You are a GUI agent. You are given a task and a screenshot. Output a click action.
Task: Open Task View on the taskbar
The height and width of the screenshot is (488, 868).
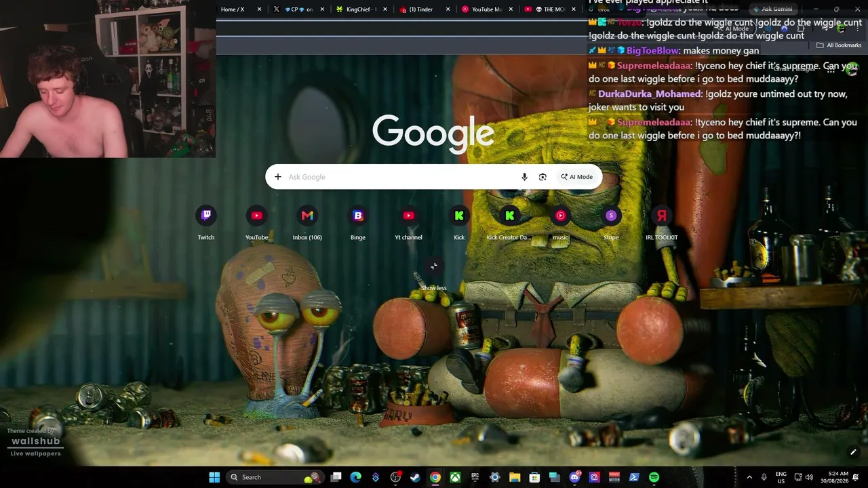pos(336,477)
